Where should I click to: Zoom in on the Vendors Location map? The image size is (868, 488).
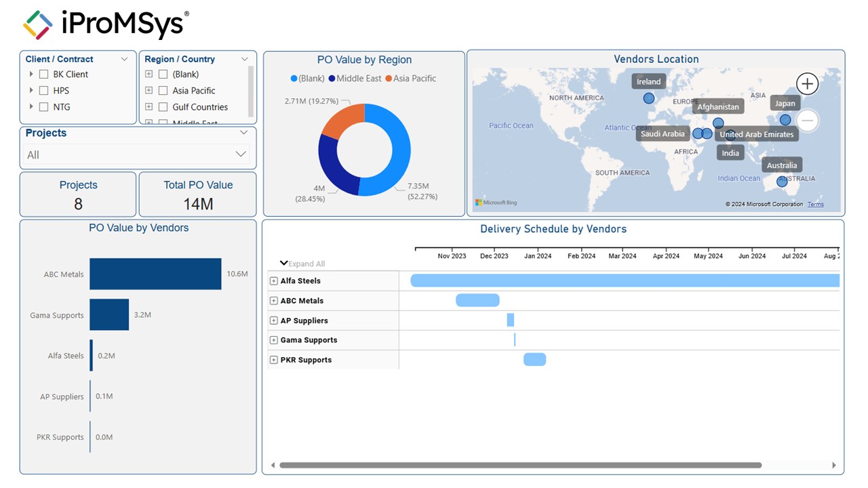807,84
